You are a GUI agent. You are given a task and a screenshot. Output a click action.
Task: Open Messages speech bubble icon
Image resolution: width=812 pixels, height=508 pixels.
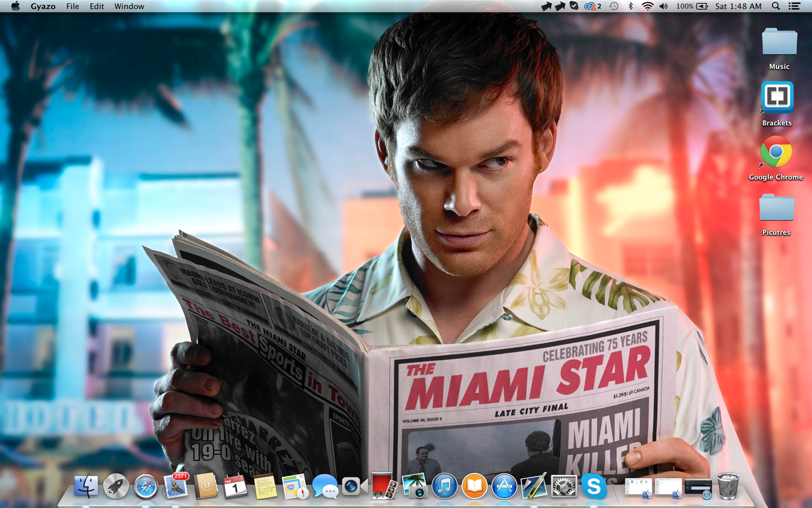pyautogui.click(x=325, y=487)
